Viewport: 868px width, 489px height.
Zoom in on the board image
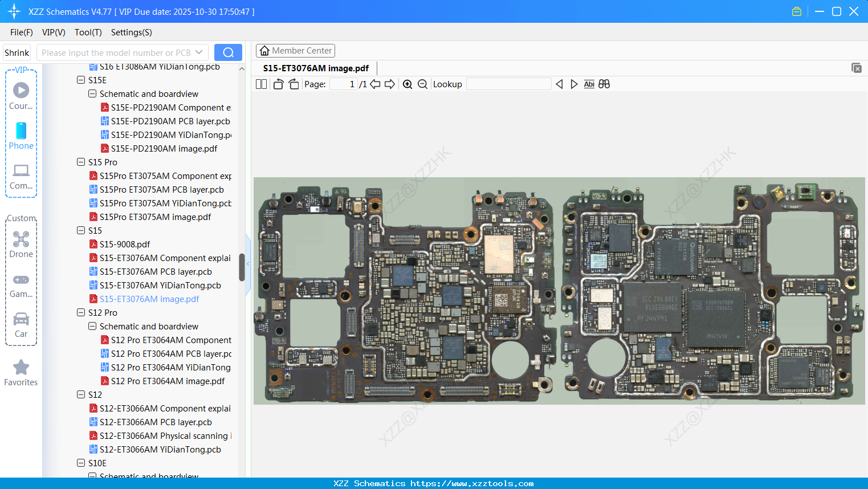[407, 84]
